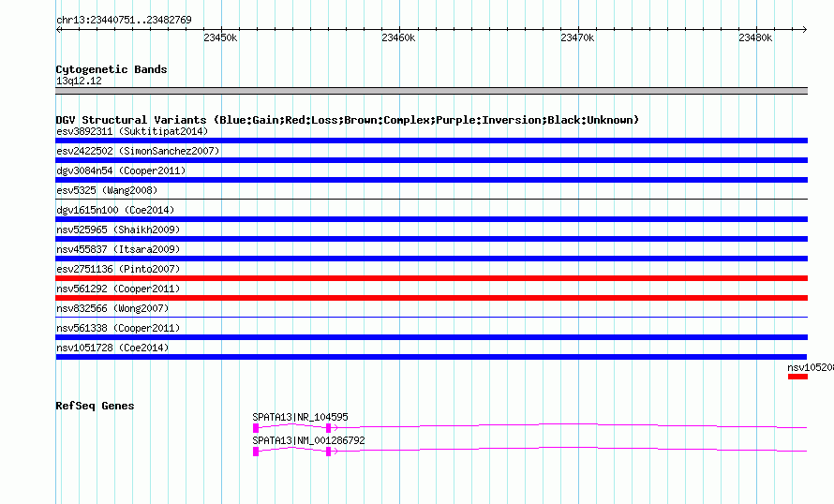Viewport: 834px width, 504px height.
Task: Click the RefSeq Genes track title
Action: coord(95,406)
